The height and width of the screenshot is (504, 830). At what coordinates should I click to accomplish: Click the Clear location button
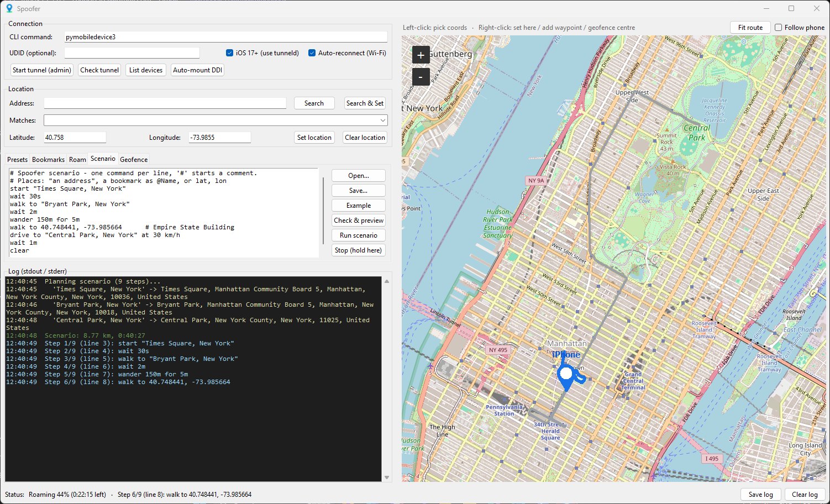(365, 138)
